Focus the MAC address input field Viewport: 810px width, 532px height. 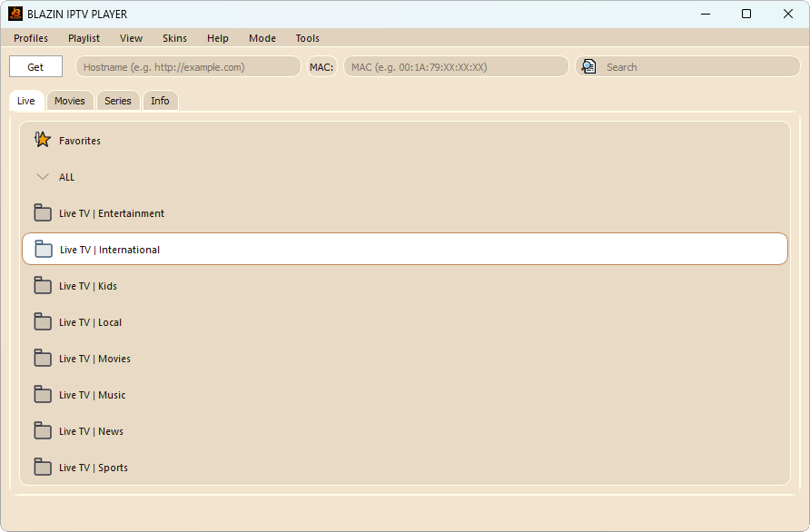(x=456, y=66)
